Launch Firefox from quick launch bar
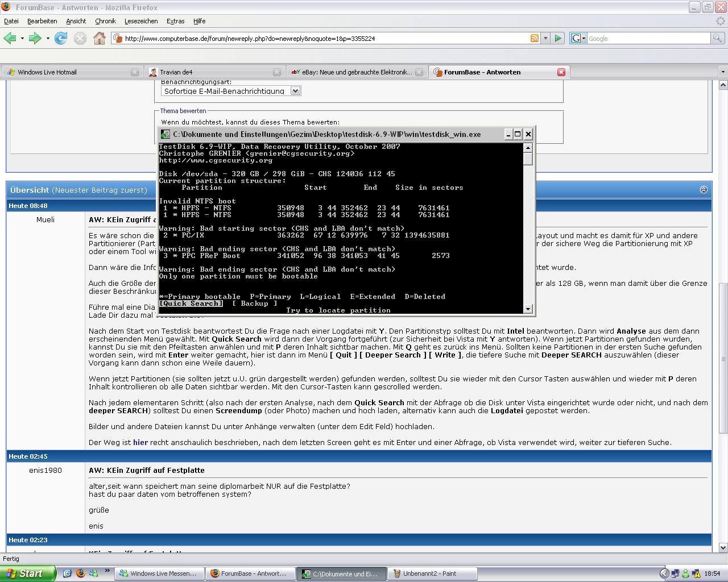Viewport: 728px width, 582px height. pos(80,573)
